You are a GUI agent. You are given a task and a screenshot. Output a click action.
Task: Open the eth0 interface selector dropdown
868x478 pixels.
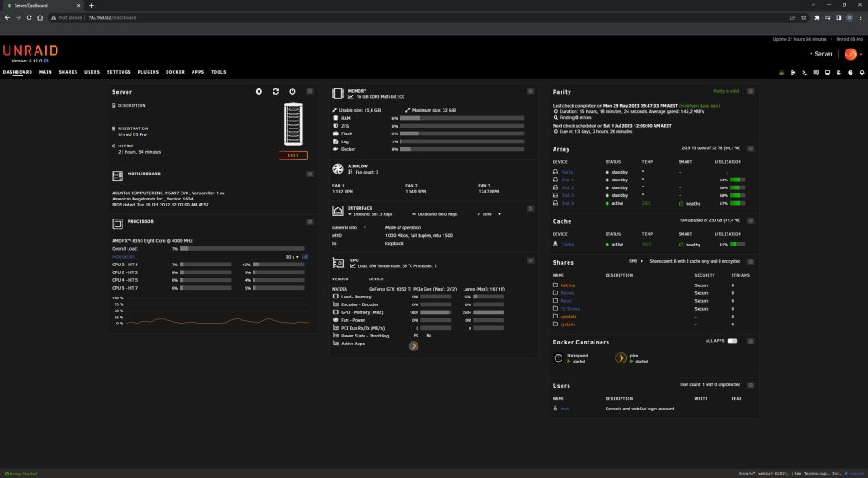coord(490,213)
